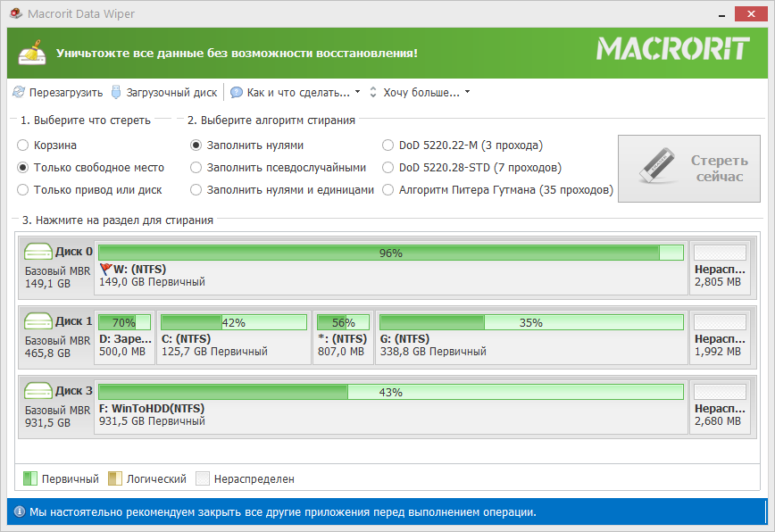Image resolution: width=775 pixels, height=532 pixels.
Task: Click the info icon in the blue status bar
Action: click(x=20, y=511)
